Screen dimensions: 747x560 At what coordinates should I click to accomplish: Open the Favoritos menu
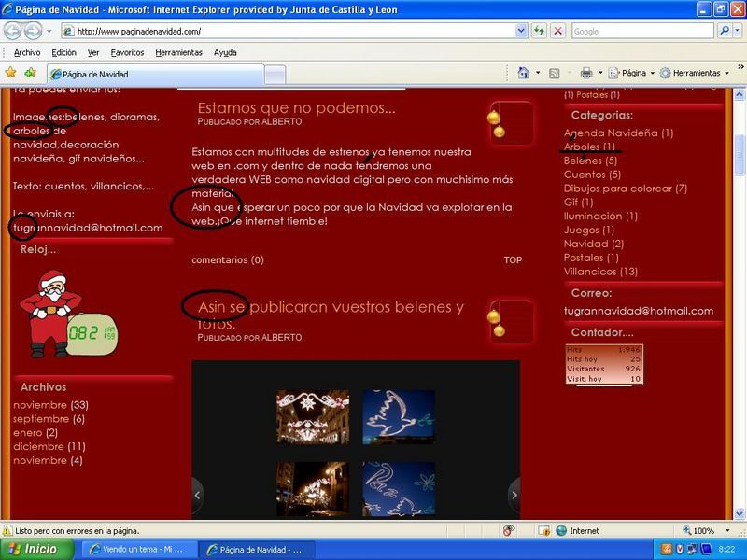(127, 52)
